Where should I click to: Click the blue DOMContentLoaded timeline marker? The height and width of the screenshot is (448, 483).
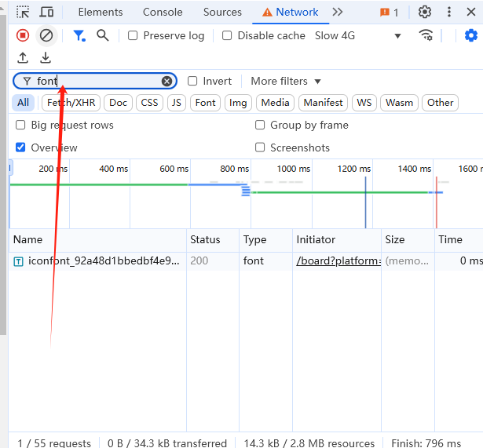coord(366,202)
